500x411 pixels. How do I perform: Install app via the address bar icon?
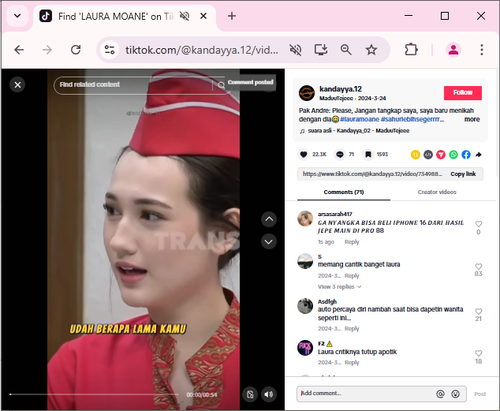tap(321, 50)
